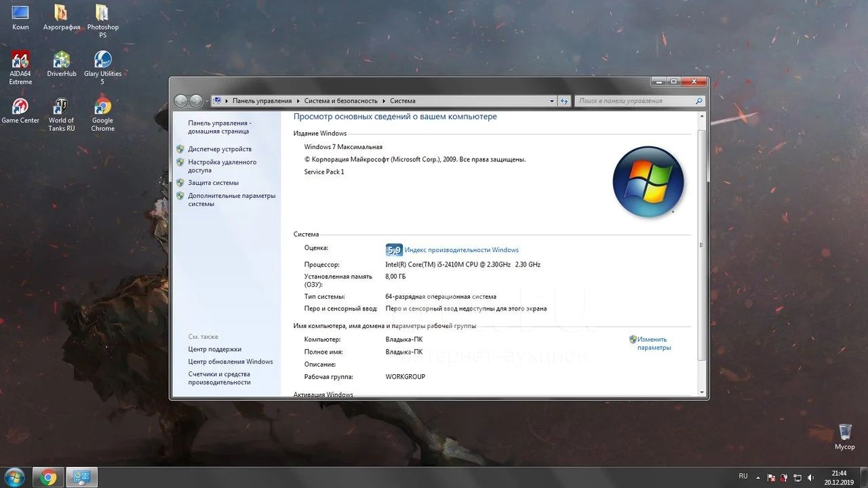Image resolution: width=868 pixels, height=488 pixels.
Task: Select Система и безопасность breadcrumb
Action: pos(340,101)
